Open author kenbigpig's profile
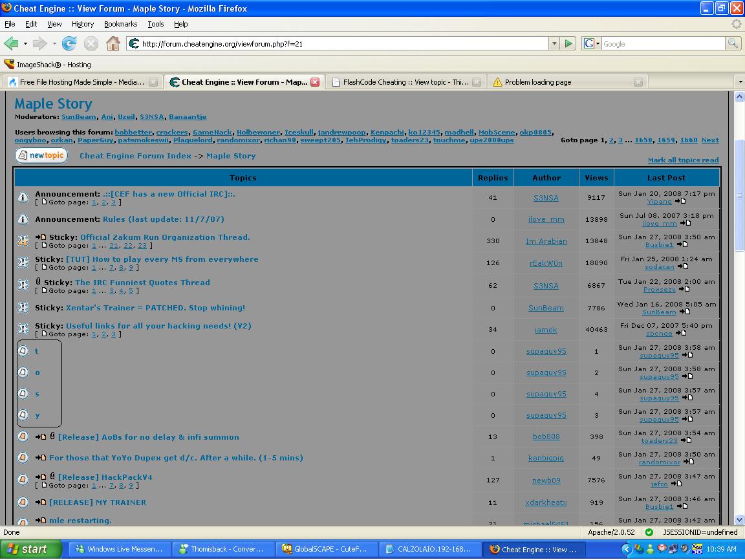 tap(546, 458)
